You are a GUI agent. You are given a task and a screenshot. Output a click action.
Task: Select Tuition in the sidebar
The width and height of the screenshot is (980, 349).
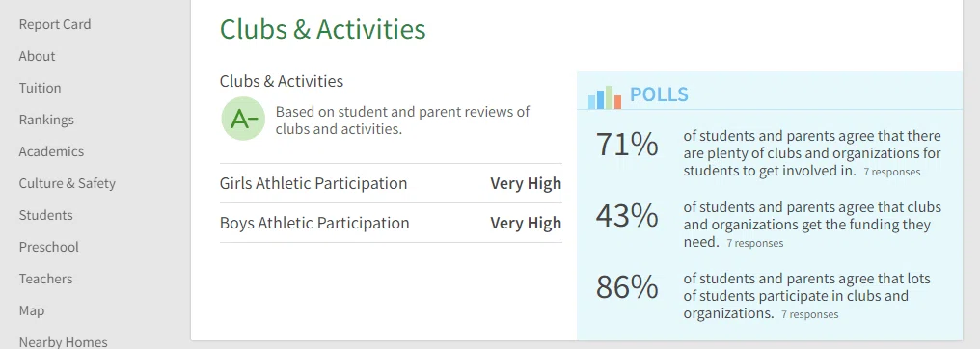pyautogui.click(x=40, y=88)
